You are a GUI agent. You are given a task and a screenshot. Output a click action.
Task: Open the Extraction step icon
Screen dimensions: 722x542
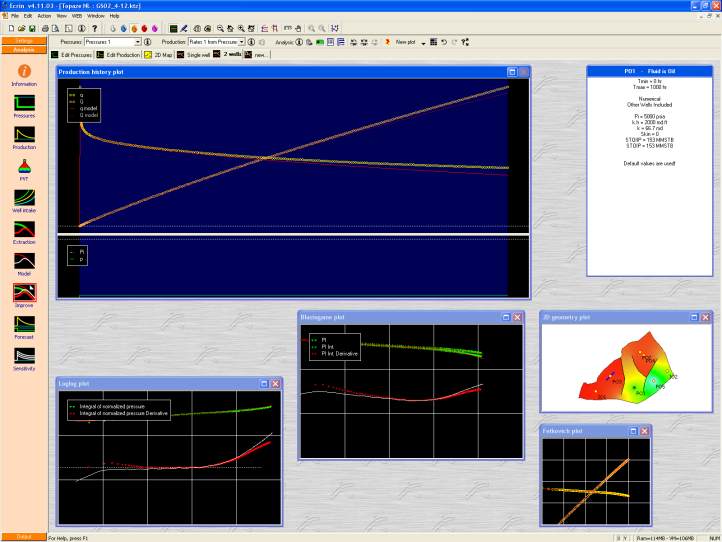click(24, 229)
